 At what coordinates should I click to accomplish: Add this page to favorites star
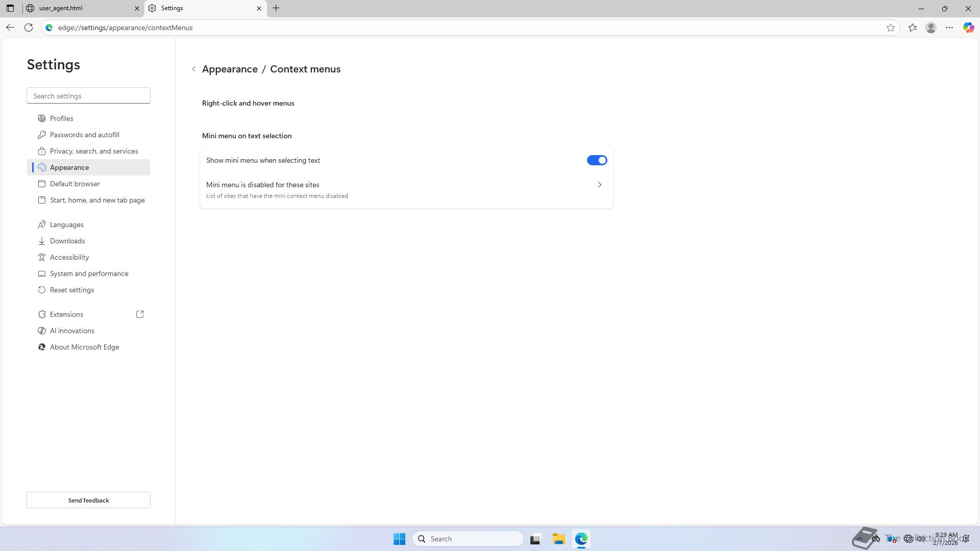pos(891,28)
